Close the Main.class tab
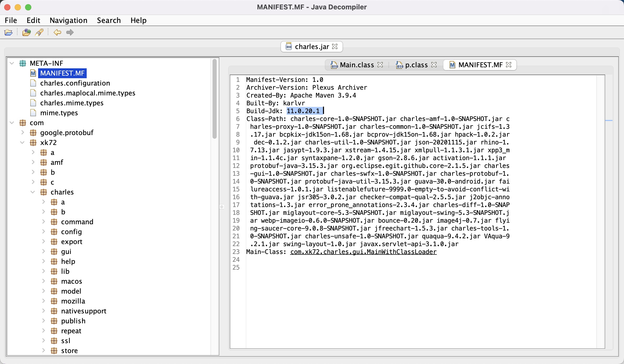 [380, 65]
